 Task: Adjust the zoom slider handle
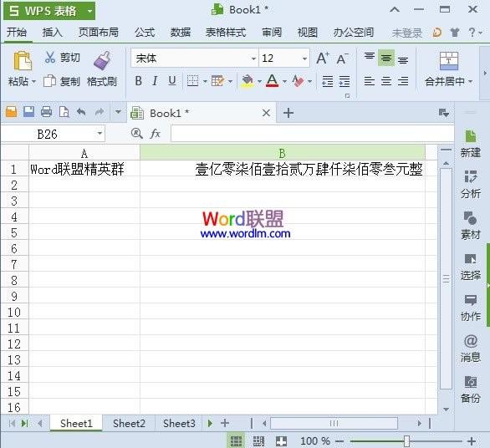pyautogui.click(x=406, y=441)
